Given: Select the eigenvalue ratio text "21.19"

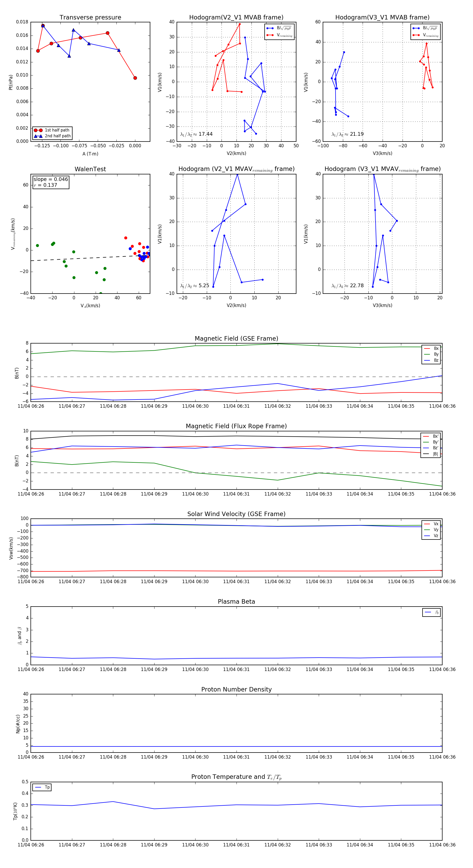Looking at the screenshot, I should coord(357,134).
